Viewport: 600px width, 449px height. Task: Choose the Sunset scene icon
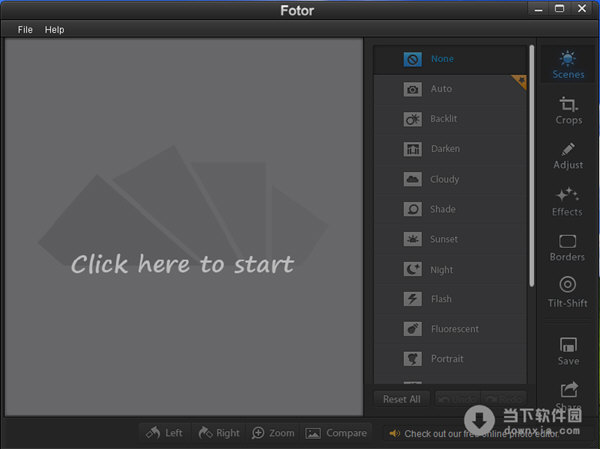click(412, 239)
